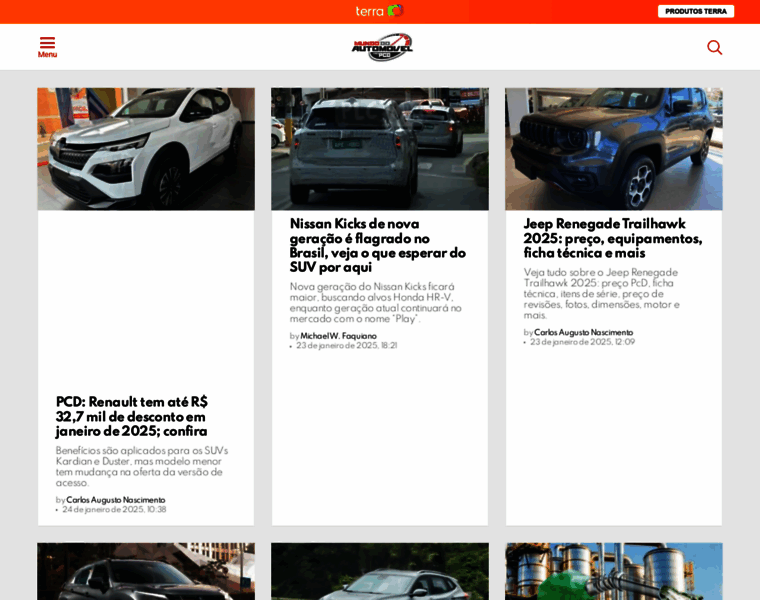Click author Carlos Augusto Nascimento on Renault article
Viewport: 760px width, 600px height.
(115, 500)
